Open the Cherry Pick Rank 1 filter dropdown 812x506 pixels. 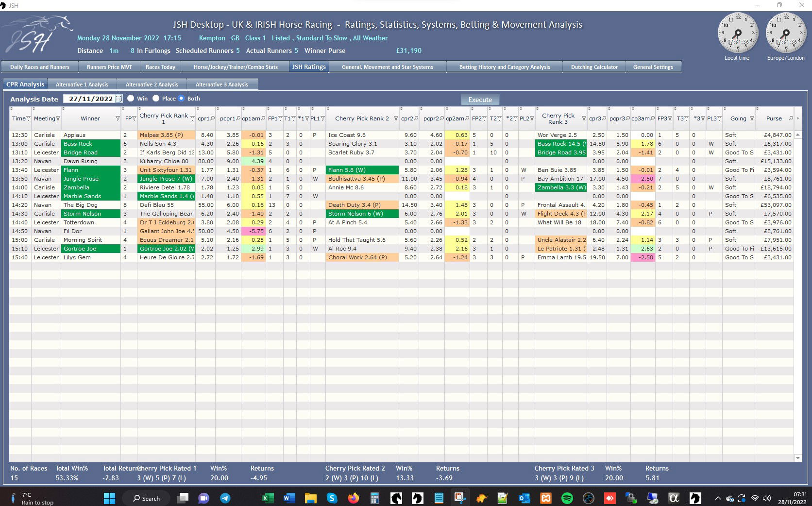click(x=192, y=118)
